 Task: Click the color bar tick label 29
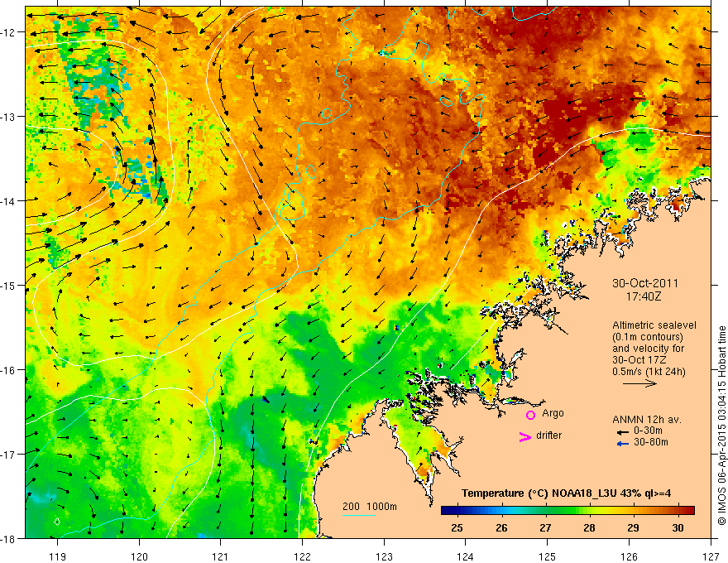[633, 528]
